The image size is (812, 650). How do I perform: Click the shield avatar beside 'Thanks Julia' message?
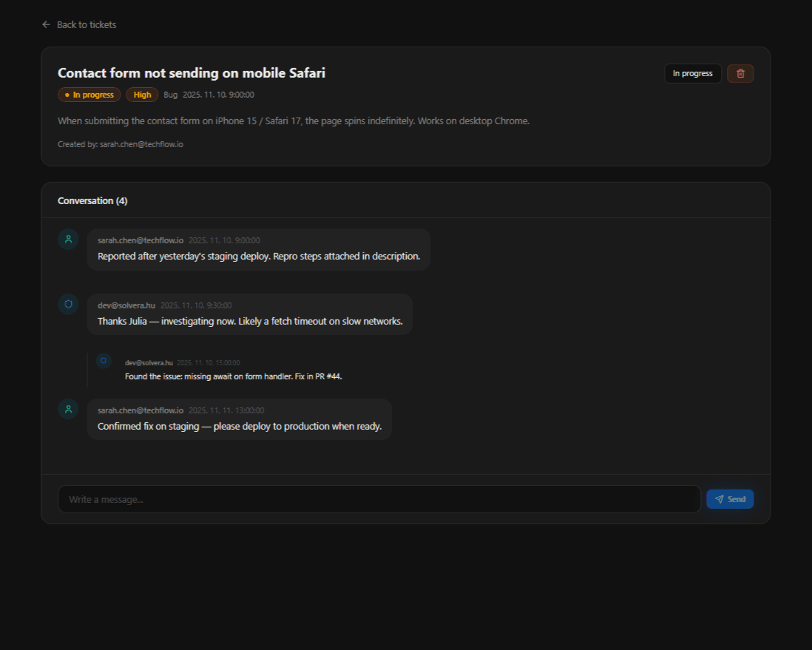68,305
